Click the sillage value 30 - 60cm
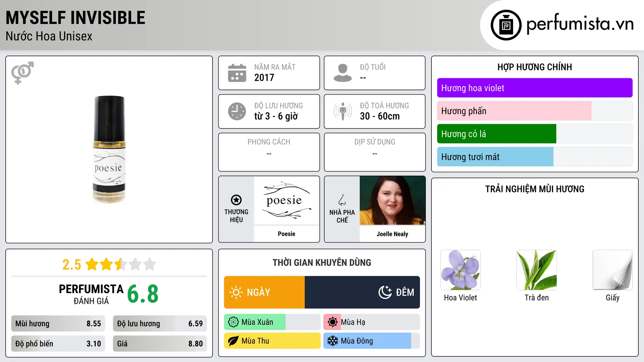Image resolution: width=644 pixels, height=362 pixels. 380,116
